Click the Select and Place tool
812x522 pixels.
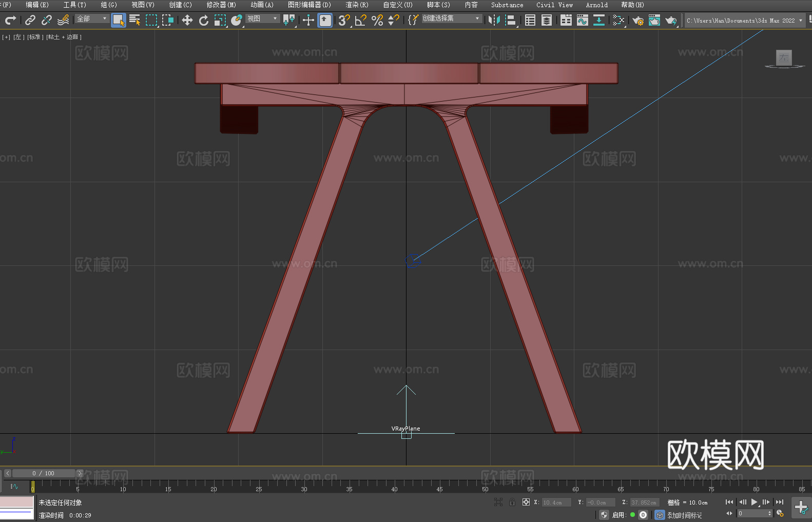(x=237, y=20)
